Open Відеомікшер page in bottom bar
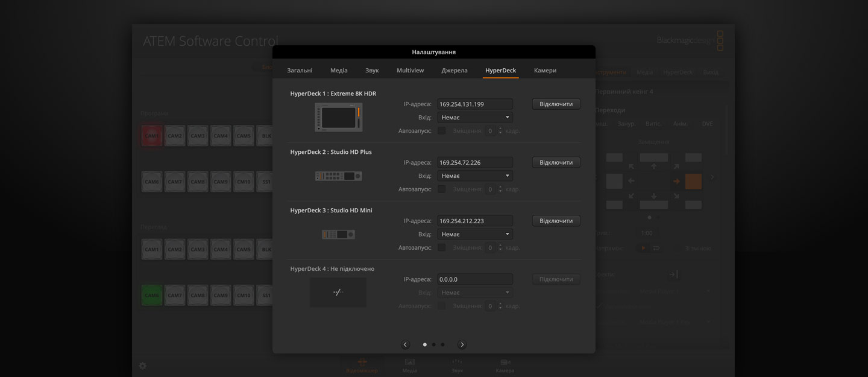868x377 pixels. tap(362, 366)
